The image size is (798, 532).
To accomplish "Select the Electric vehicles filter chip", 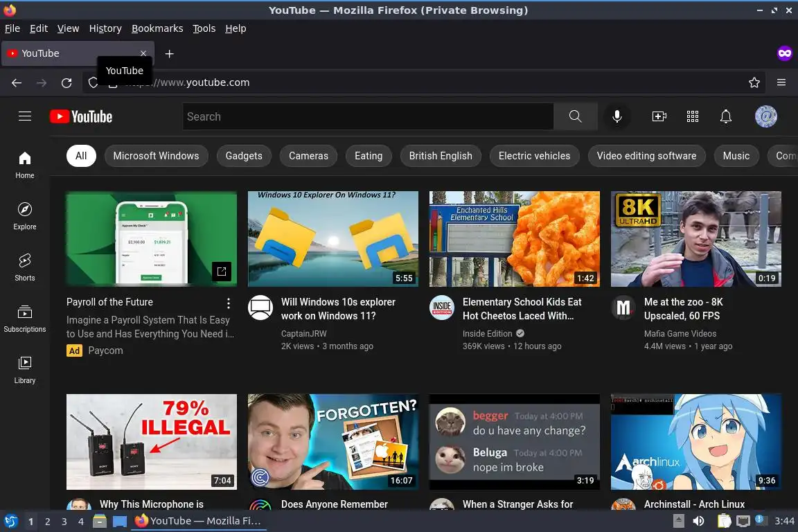I will tap(534, 156).
